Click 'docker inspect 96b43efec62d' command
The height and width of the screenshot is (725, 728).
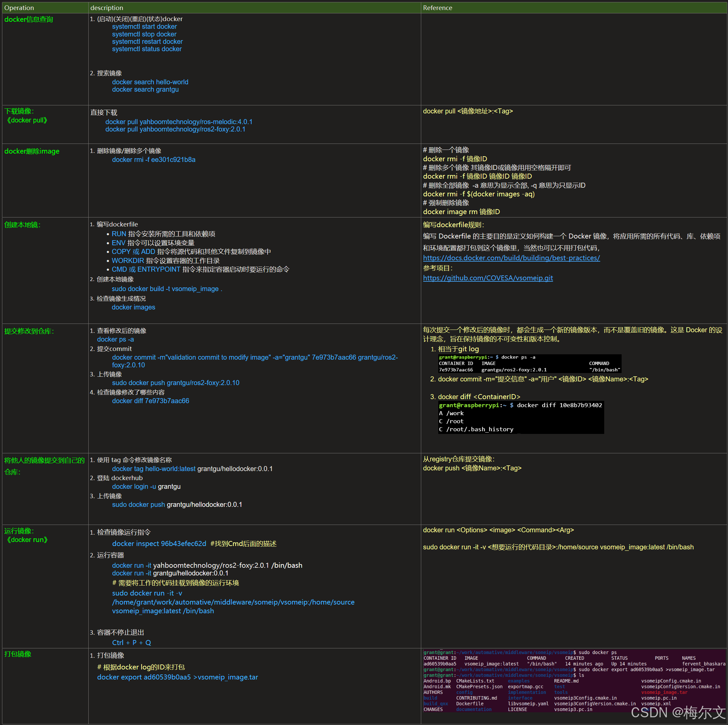159,544
